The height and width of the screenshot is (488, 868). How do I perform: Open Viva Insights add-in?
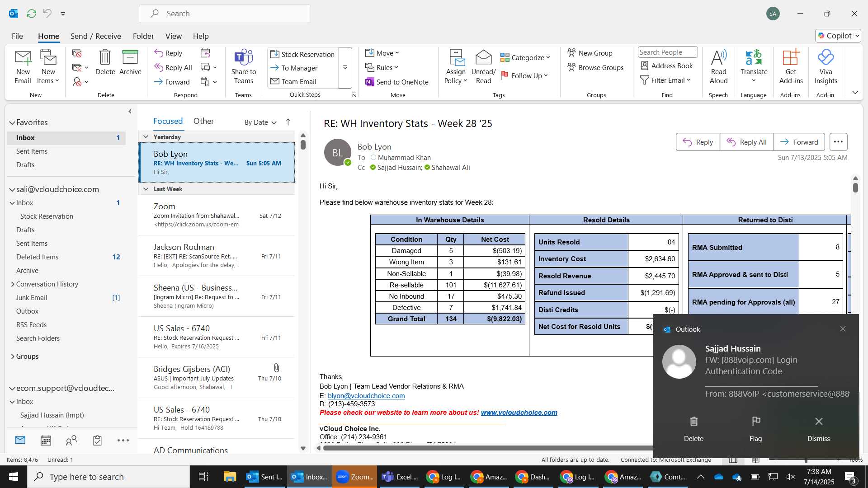[826, 66]
